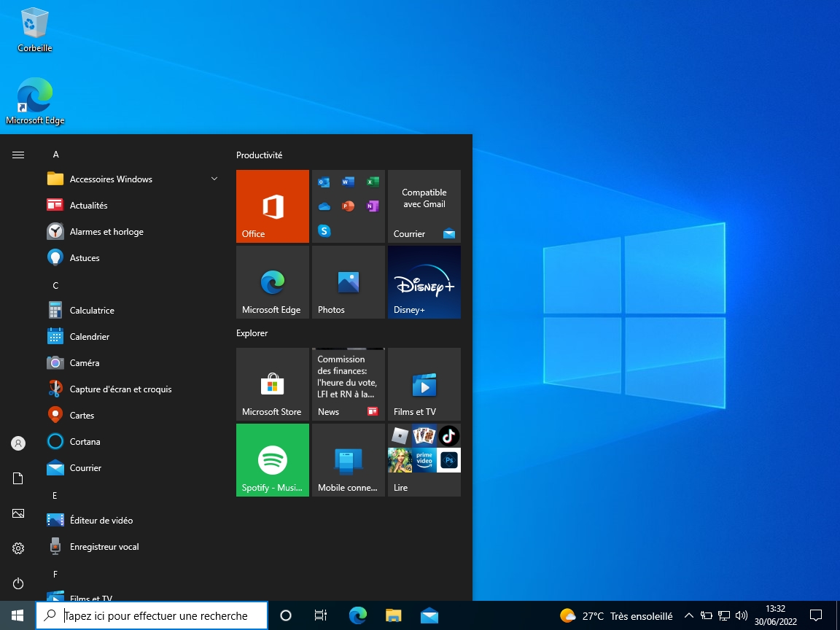Open the Calendrier app
This screenshot has width=840, height=630.
(x=133, y=336)
